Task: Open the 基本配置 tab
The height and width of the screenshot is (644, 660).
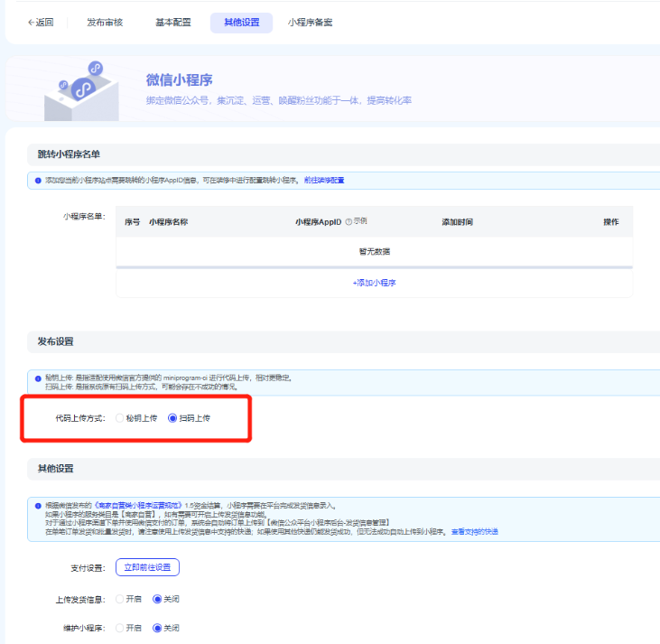Action: [x=173, y=23]
